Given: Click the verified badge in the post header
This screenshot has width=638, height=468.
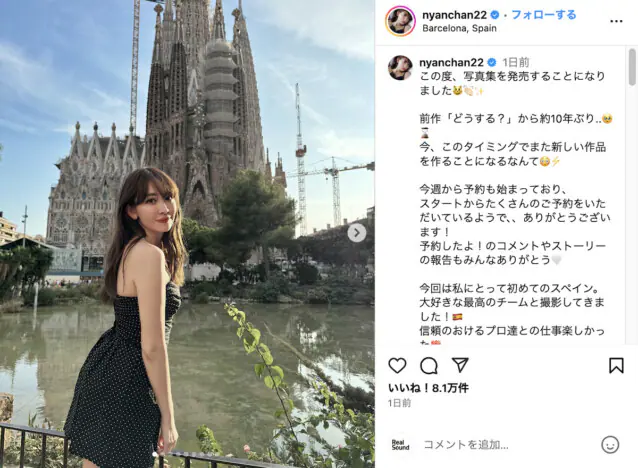Looking at the screenshot, I should point(495,15).
